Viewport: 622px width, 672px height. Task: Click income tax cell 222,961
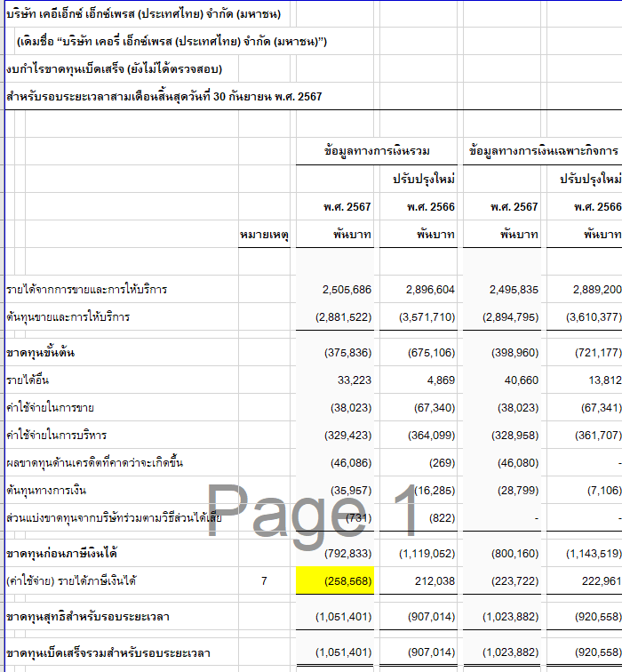click(x=602, y=581)
